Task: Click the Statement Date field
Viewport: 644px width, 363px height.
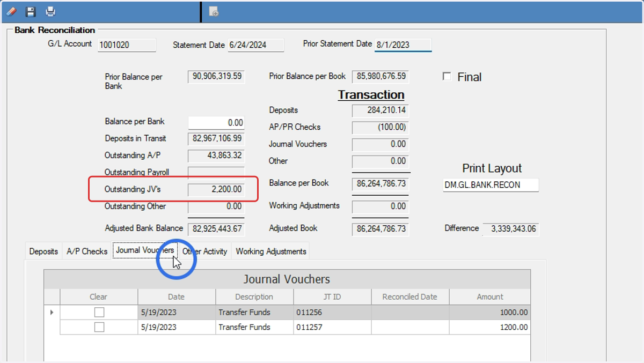Action: tap(256, 45)
